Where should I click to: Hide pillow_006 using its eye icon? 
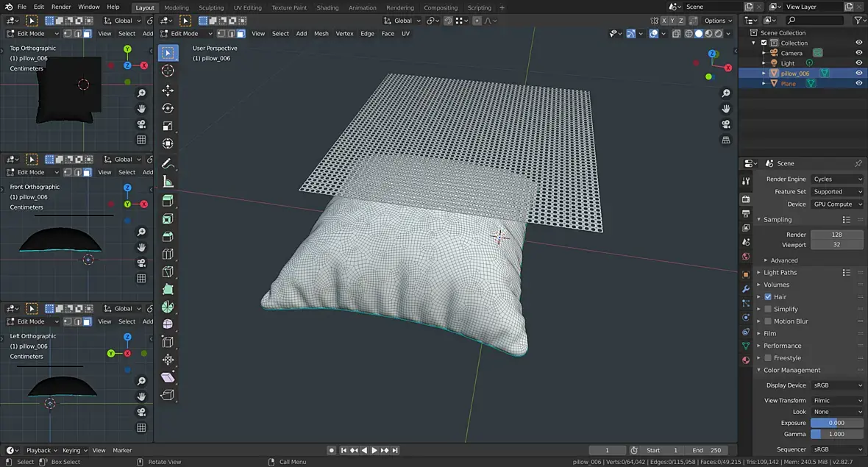(858, 73)
